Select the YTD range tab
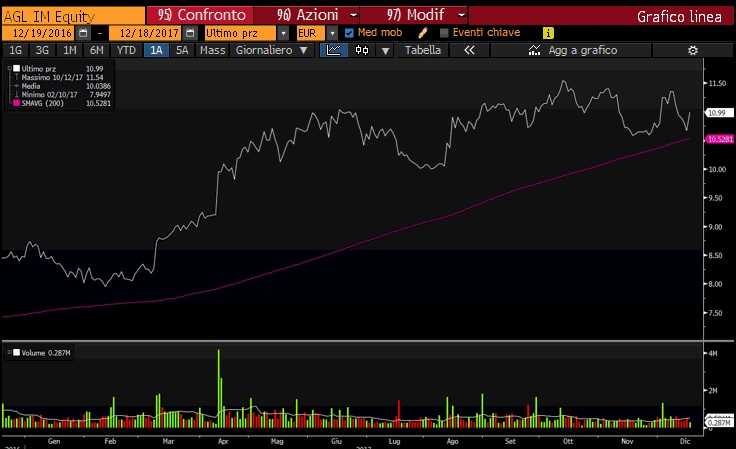This screenshot has width=736, height=449. (126, 50)
